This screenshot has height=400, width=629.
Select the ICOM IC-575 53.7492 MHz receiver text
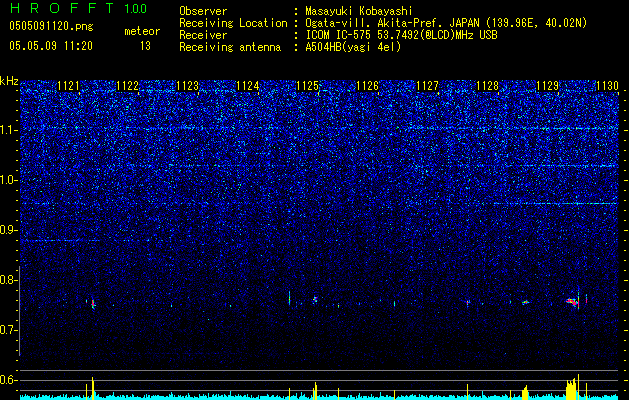(x=401, y=35)
